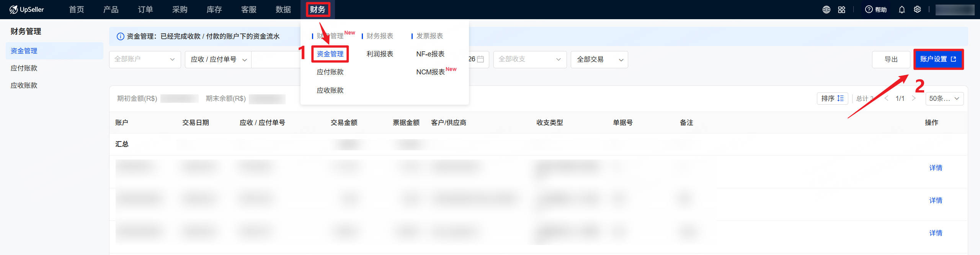This screenshot has height=255, width=980.
Task: Open 详情 for the second transaction row
Action: 936,201
